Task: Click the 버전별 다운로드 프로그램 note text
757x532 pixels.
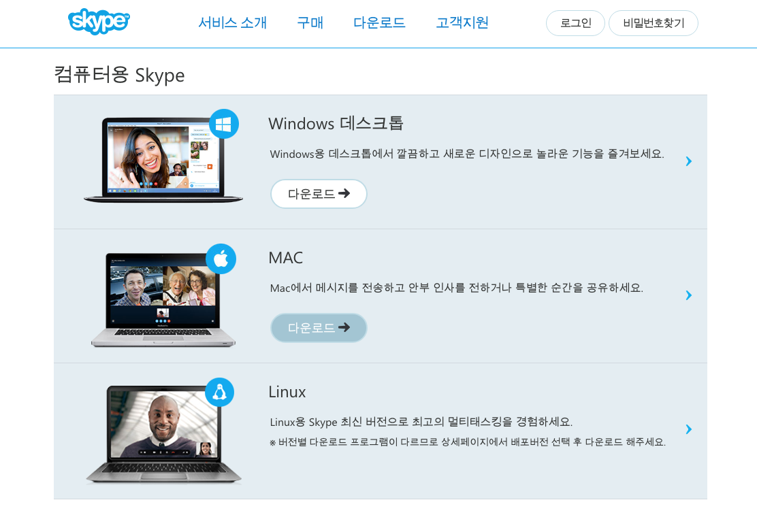Action: pos(467,442)
